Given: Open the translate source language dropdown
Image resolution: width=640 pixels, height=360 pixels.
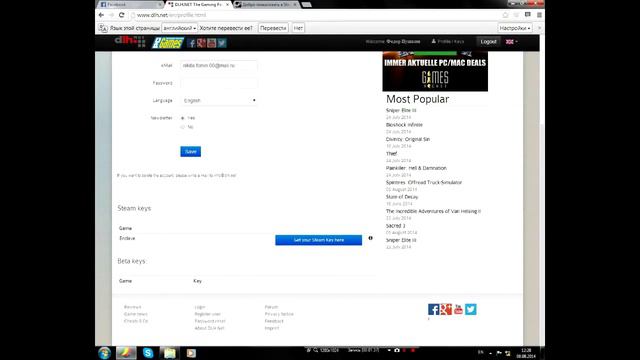Looking at the screenshot, I should 180,28.
